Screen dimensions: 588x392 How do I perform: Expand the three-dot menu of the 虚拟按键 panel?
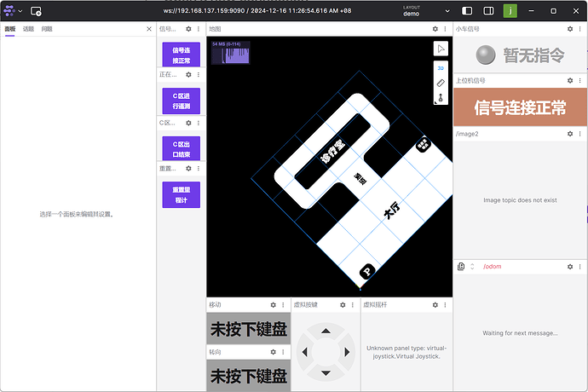[x=353, y=304]
